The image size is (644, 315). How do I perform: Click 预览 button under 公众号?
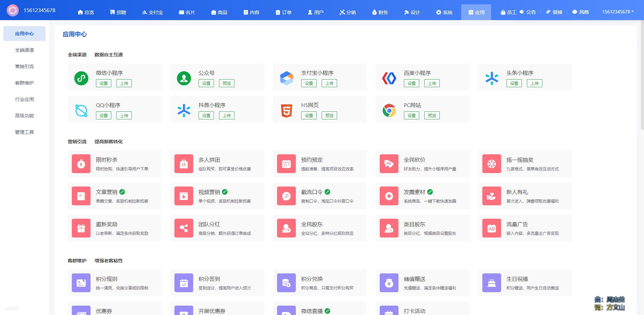point(227,83)
